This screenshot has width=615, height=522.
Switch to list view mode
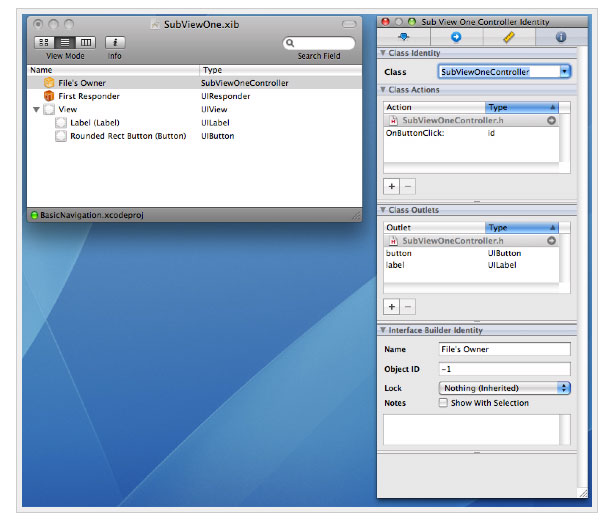coord(65,42)
